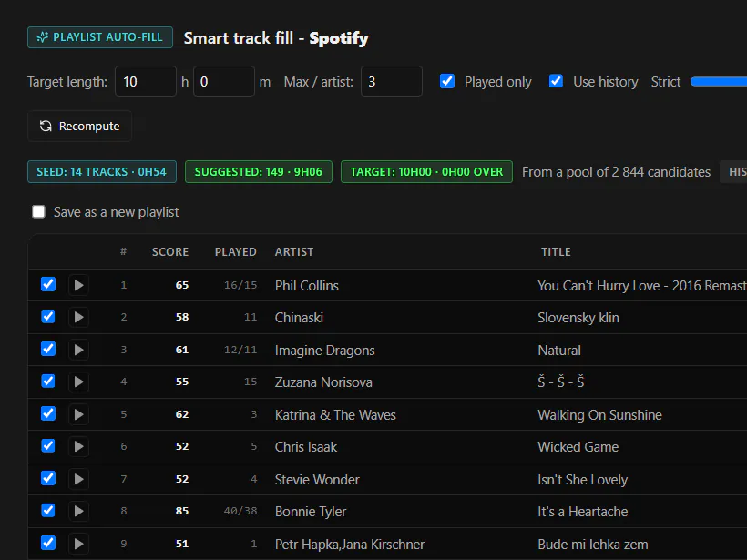Screen dimensions: 747x560
Task: Sort by the Score column header
Action: coord(170,252)
